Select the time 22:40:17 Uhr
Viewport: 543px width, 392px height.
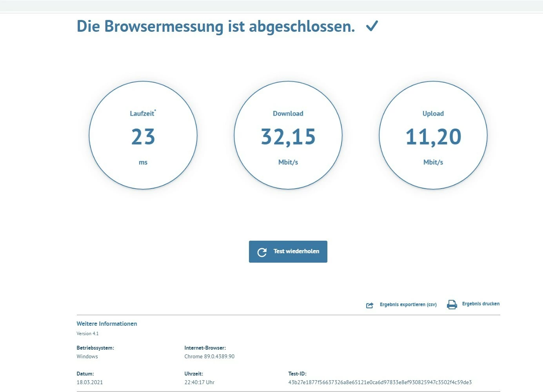coord(200,383)
